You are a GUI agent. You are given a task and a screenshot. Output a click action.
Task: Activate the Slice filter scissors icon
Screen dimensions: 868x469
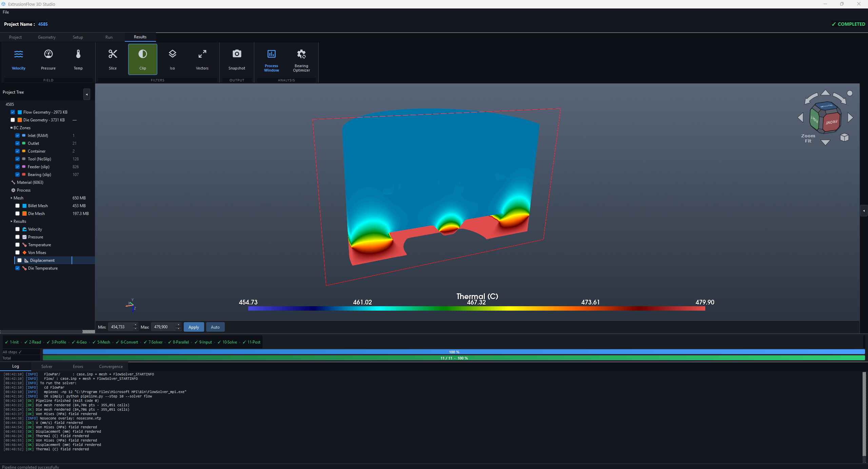click(113, 54)
